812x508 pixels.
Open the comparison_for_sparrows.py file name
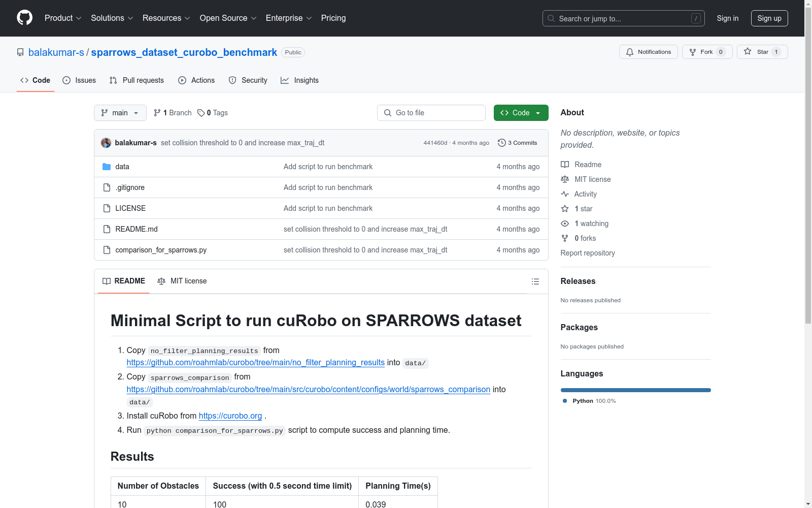[x=161, y=250]
